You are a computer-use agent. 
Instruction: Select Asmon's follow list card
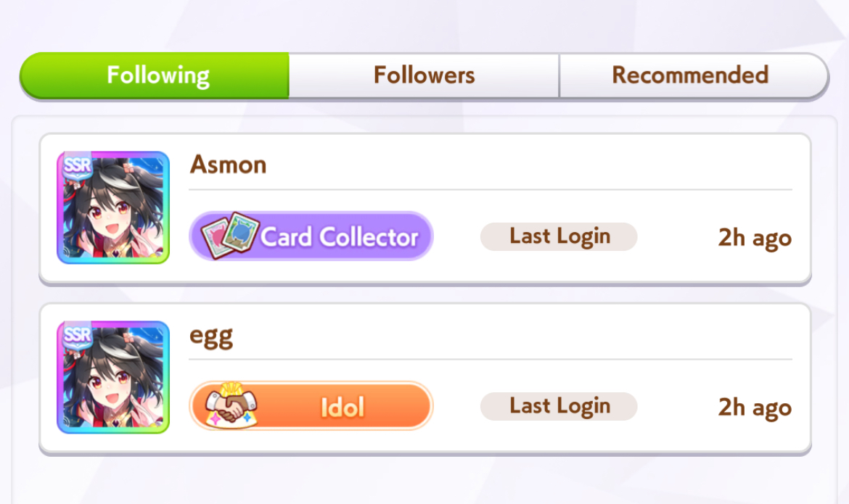pos(425,209)
